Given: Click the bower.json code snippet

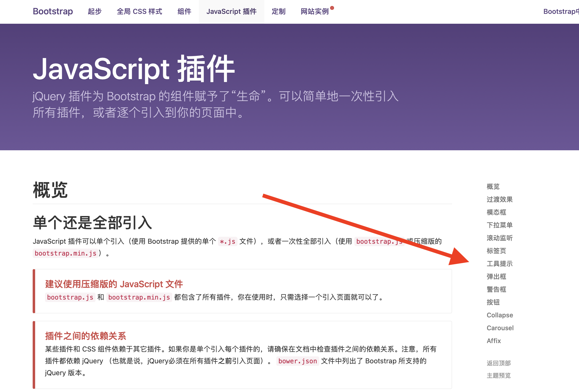Looking at the screenshot, I should (297, 361).
